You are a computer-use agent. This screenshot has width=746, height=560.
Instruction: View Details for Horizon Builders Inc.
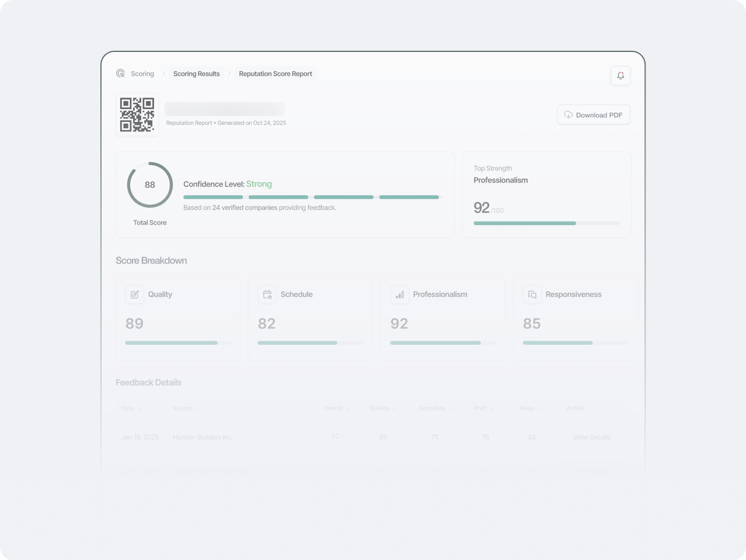(591, 437)
